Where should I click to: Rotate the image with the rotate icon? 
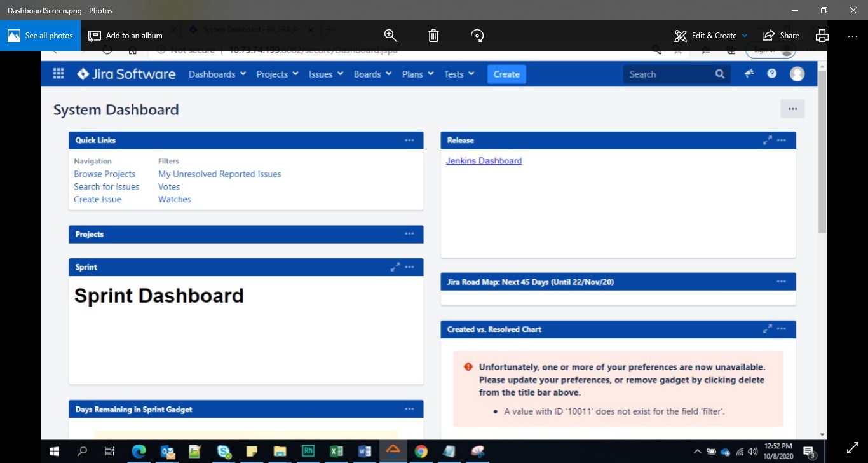(477, 36)
